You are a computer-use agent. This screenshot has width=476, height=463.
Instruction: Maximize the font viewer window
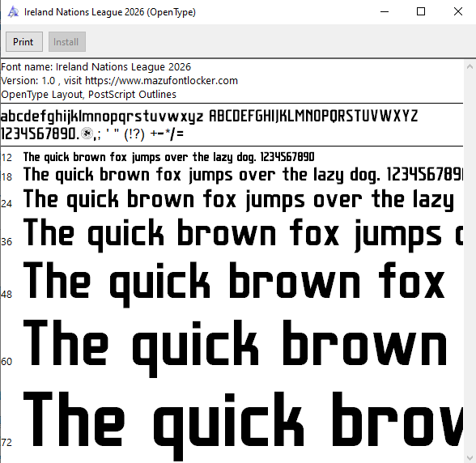pyautogui.click(x=421, y=12)
